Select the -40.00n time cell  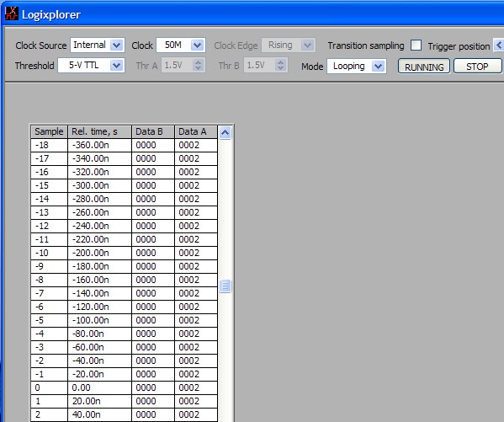99,361
